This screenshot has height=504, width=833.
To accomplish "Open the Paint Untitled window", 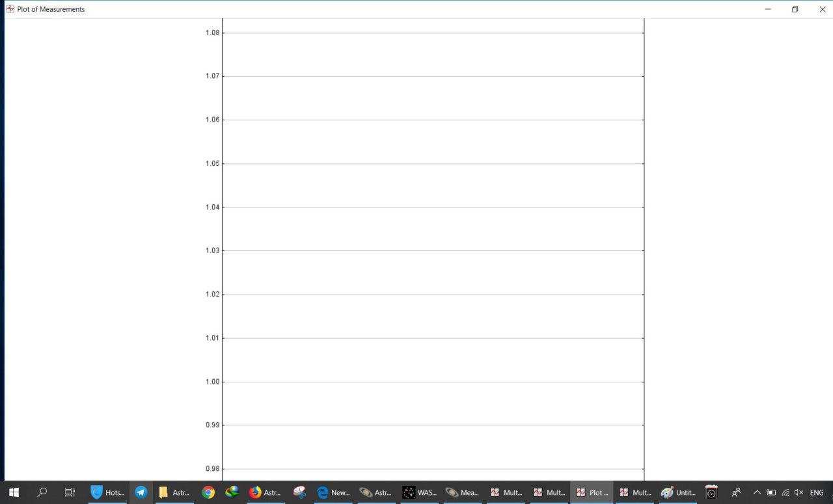I will coord(677,492).
